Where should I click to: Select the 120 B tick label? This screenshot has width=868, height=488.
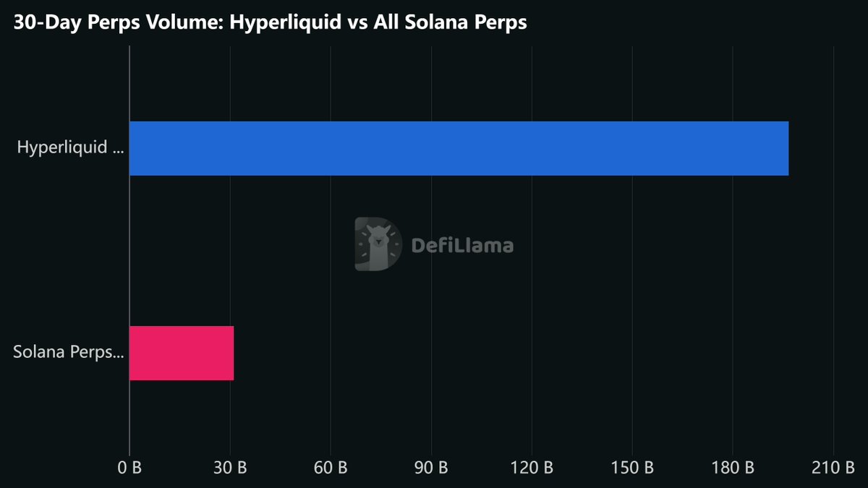point(532,468)
